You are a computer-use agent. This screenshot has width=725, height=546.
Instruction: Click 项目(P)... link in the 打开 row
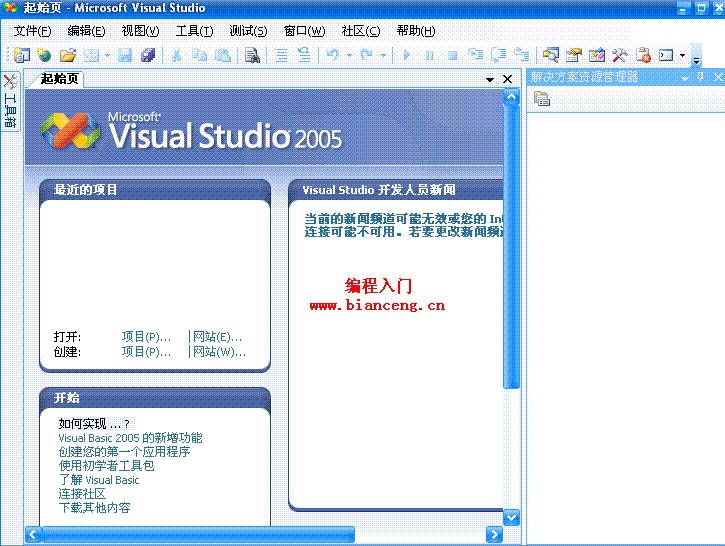pos(146,337)
